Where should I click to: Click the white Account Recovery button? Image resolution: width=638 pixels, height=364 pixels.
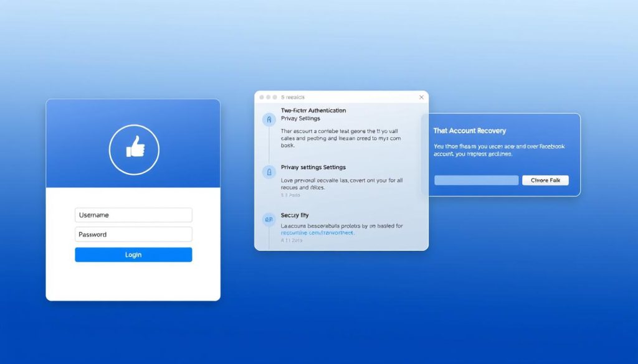click(545, 180)
